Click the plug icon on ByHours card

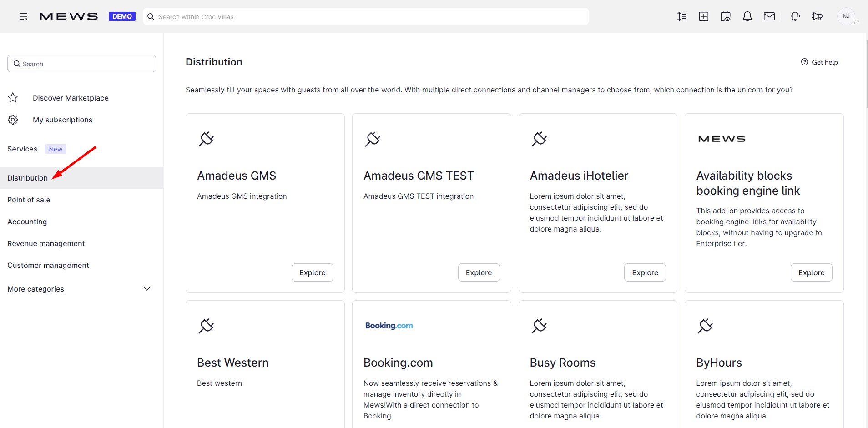click(x=705, y=326)
